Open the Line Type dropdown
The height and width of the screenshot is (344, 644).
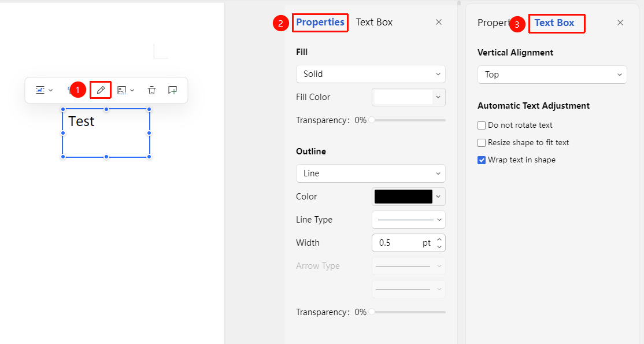tap(409, 220)
